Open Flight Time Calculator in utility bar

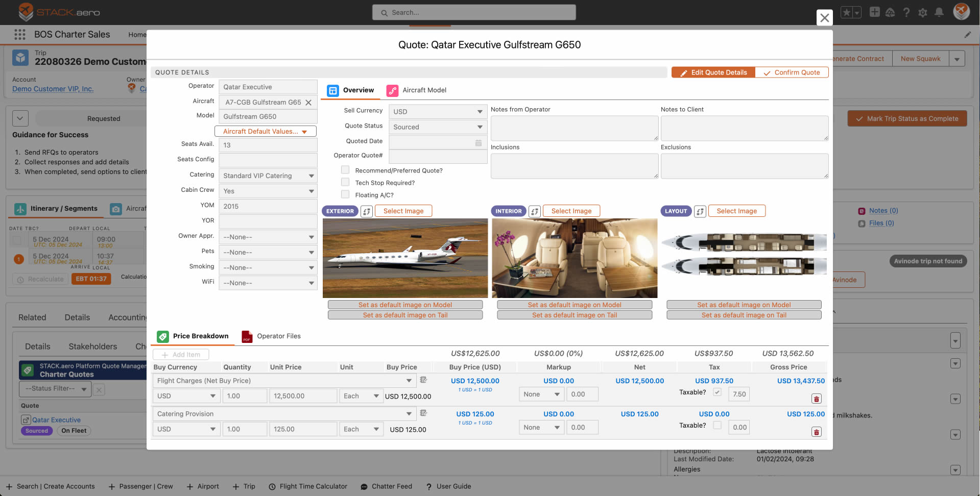tap(308, 487)
